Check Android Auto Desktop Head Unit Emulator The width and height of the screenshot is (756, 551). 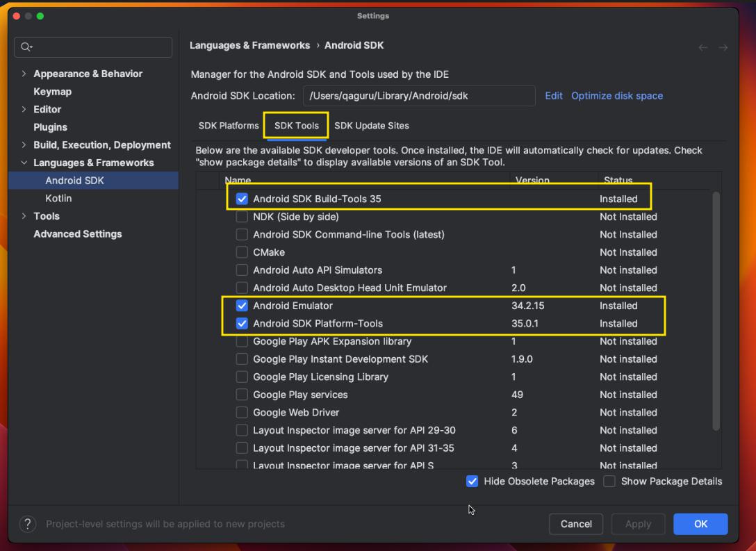(242, 288)
